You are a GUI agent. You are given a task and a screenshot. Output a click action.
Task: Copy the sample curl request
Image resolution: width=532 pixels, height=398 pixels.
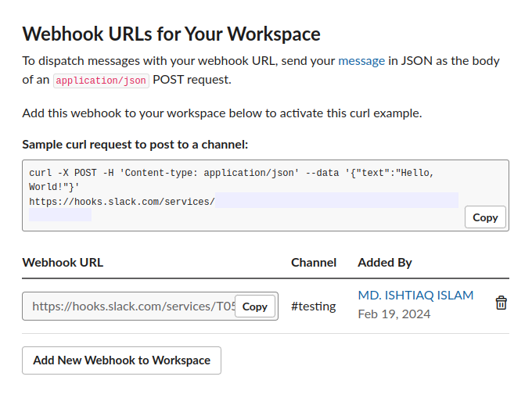(x=485, y=217)
